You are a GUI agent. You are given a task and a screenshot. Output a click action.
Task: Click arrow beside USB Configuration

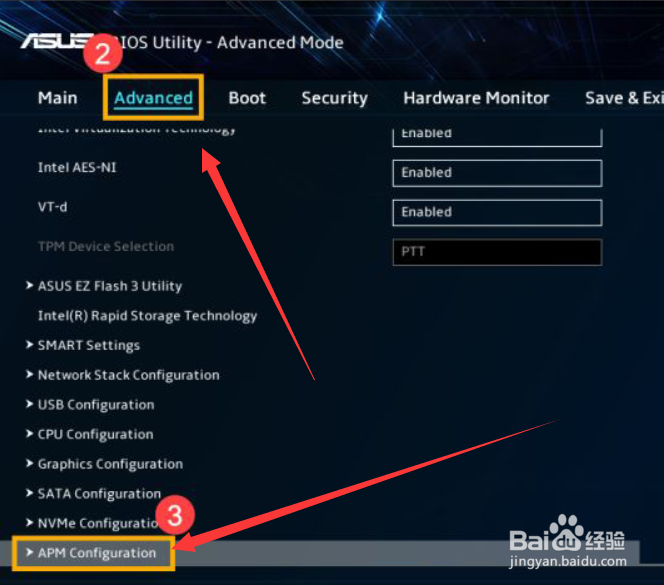coord(29,404)
